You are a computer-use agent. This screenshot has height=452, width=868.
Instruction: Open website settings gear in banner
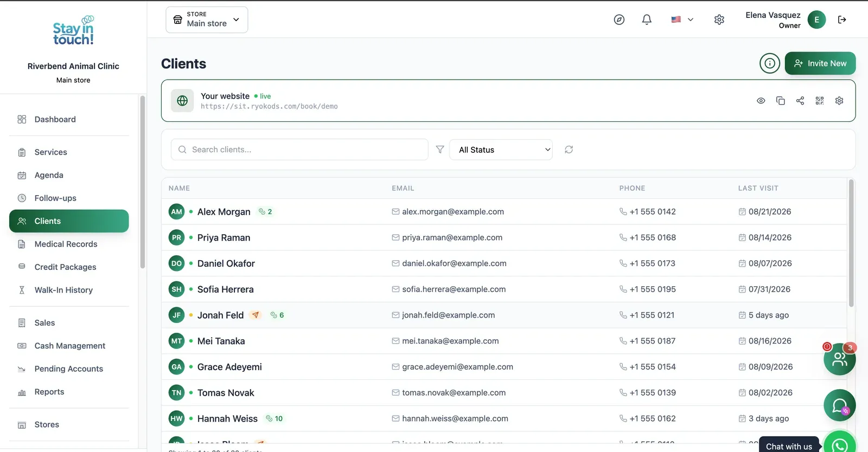tap(839, 101)
